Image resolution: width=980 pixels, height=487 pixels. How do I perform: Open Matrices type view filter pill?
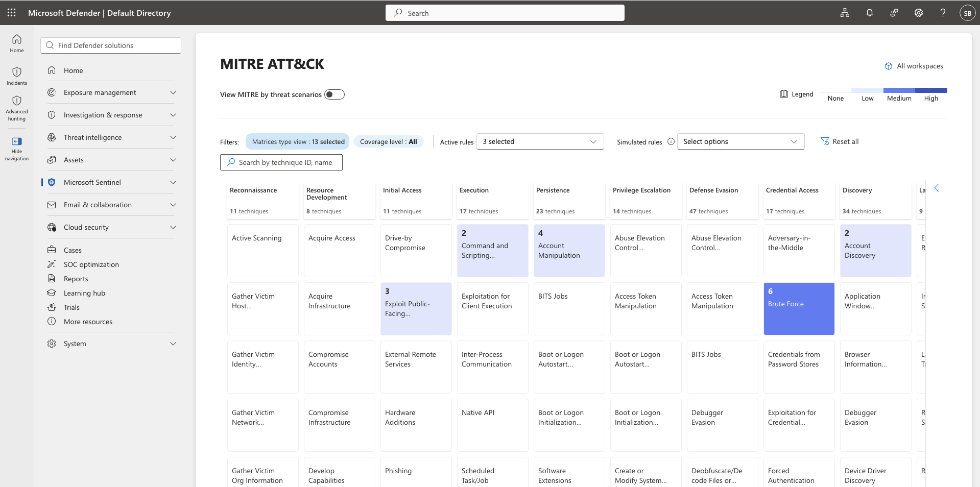298,141
